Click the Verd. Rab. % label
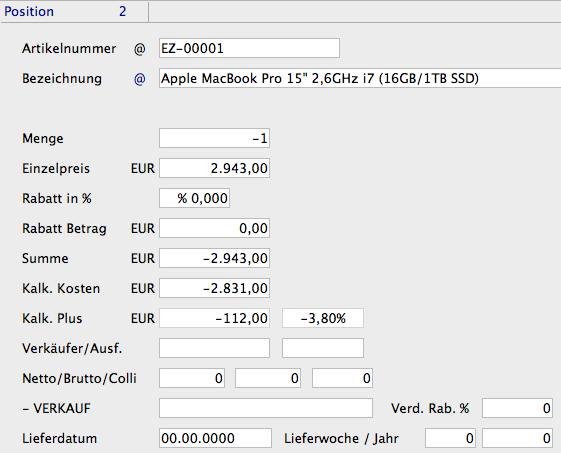The image size is (561, 453). (x=430, y=409)
